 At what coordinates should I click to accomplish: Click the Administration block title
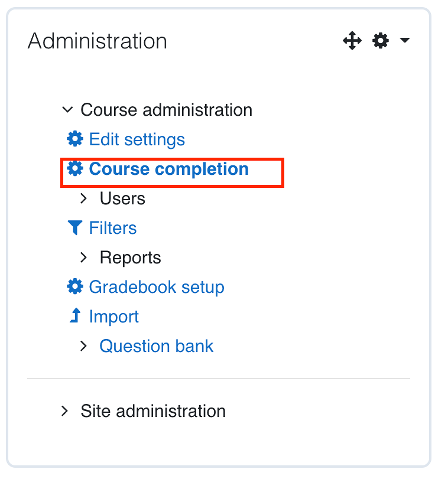pos(97,41)
